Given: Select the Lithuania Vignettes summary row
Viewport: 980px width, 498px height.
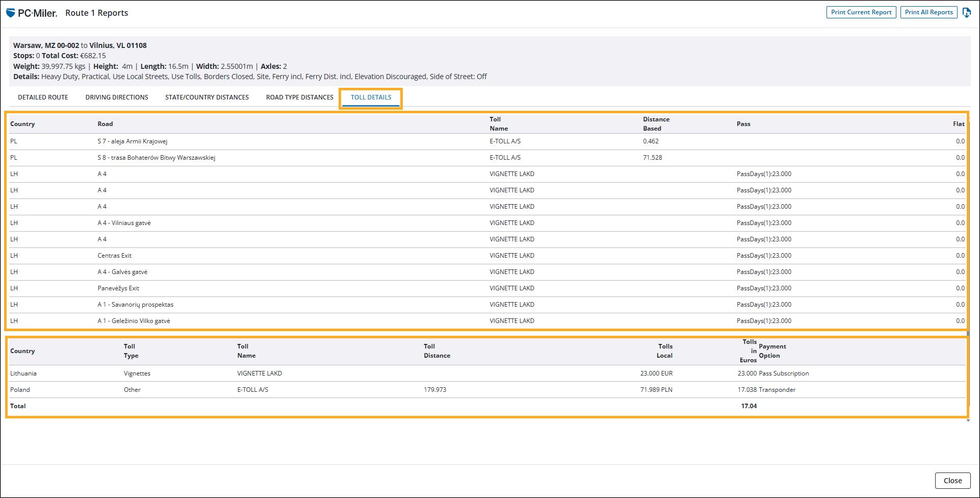Looking at the screenshot, I should 137,373.
